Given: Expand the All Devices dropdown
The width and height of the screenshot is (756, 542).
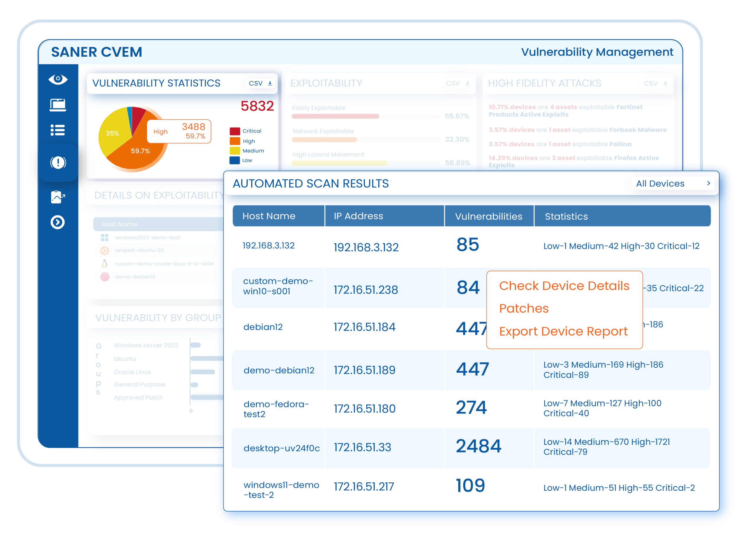Looking at the screenshot, I should point(673,184).
